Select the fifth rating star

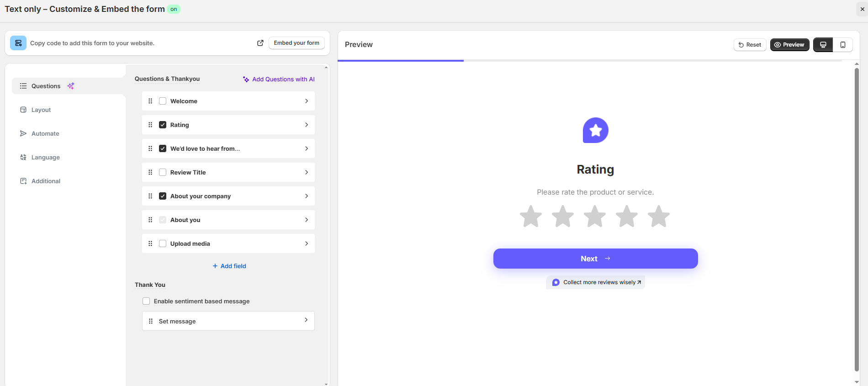click(658, 217)
